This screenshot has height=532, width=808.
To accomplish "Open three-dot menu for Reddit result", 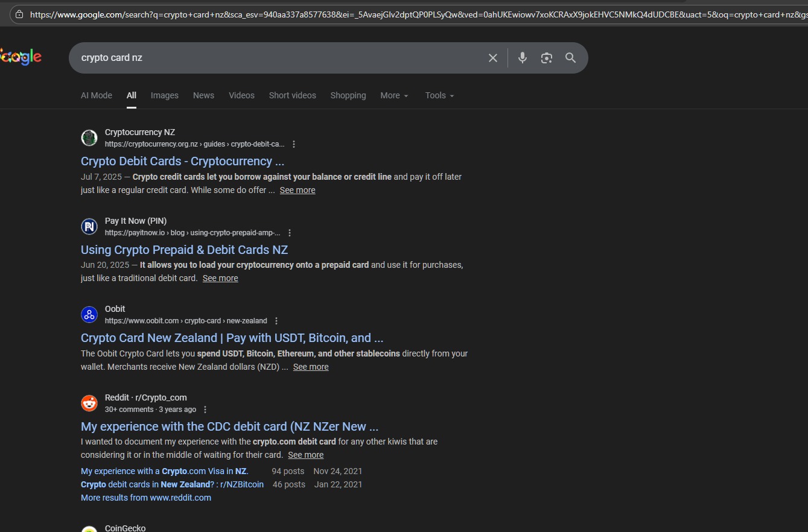I will point(205,410).
